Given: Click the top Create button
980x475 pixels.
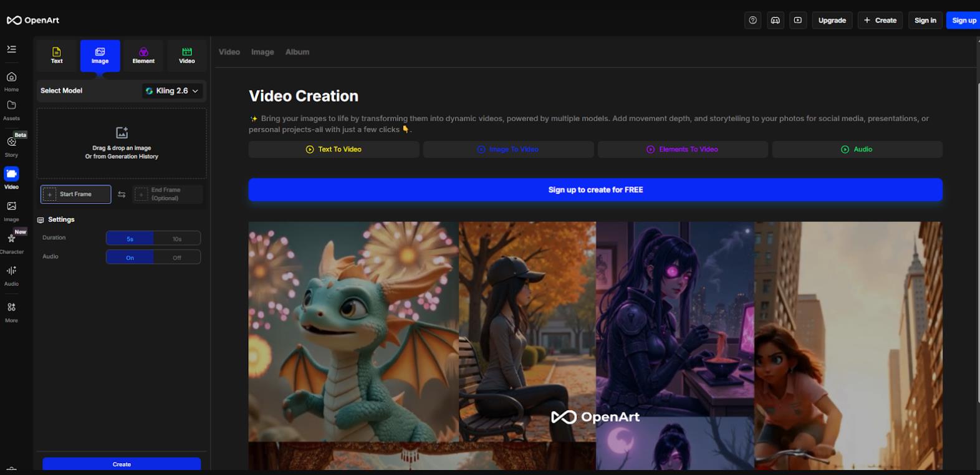Looking at the screenshot, I should click(880, 21).
